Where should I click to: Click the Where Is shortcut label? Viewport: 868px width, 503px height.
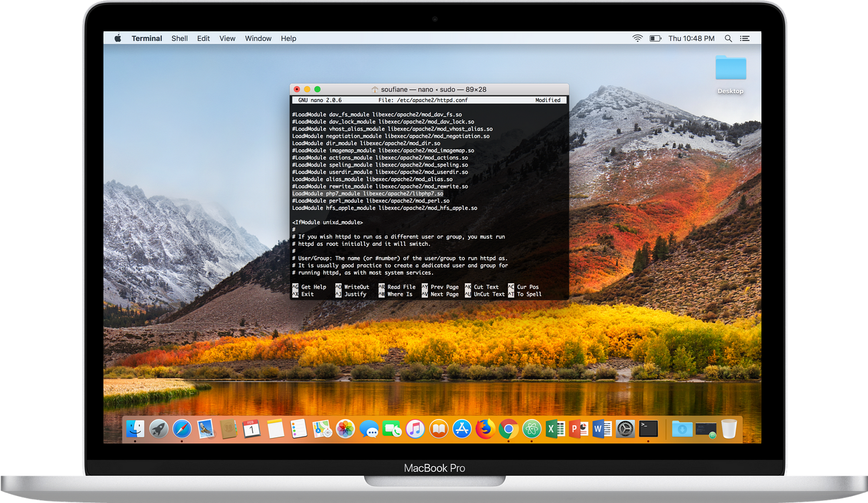click(400, 294)
